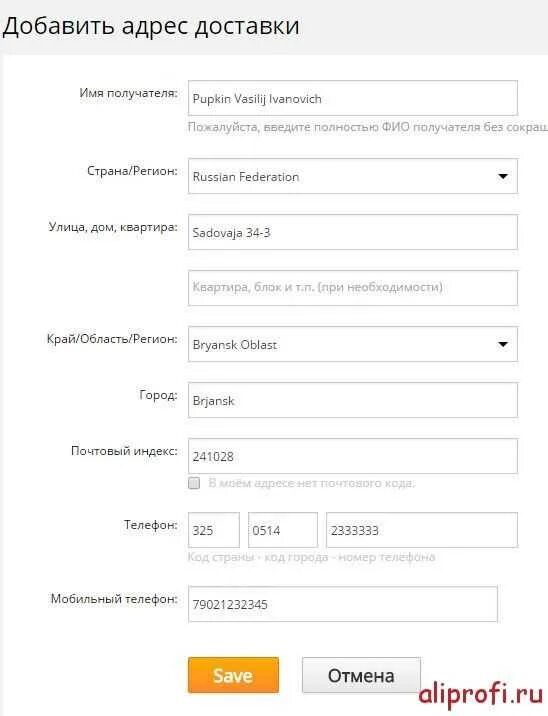Click the street address field with Sadovaja 34-3
This screenshot has height=716, width=548.
pyautogui.click(x=353, y=232)
